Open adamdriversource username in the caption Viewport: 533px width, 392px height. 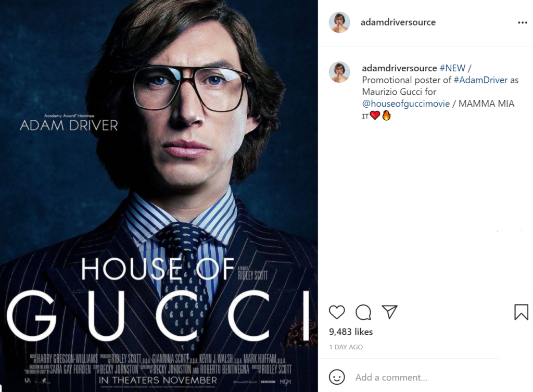(399, 68)
